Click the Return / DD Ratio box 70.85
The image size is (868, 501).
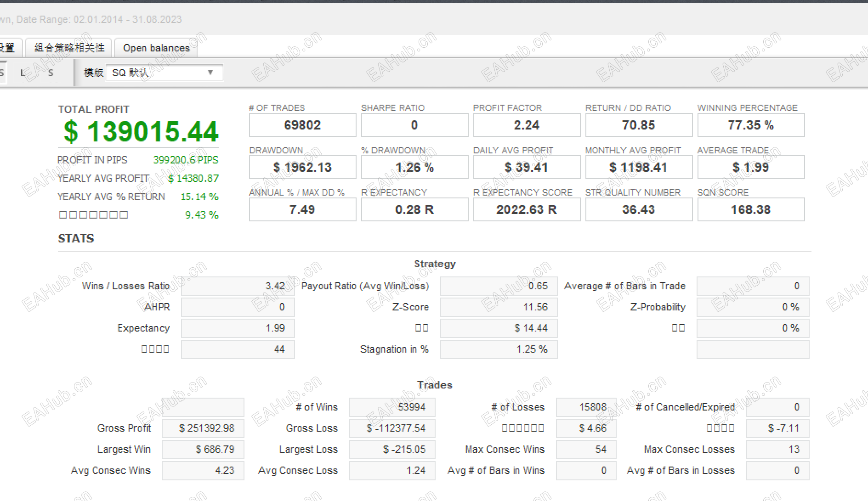(x=639, y=125)
